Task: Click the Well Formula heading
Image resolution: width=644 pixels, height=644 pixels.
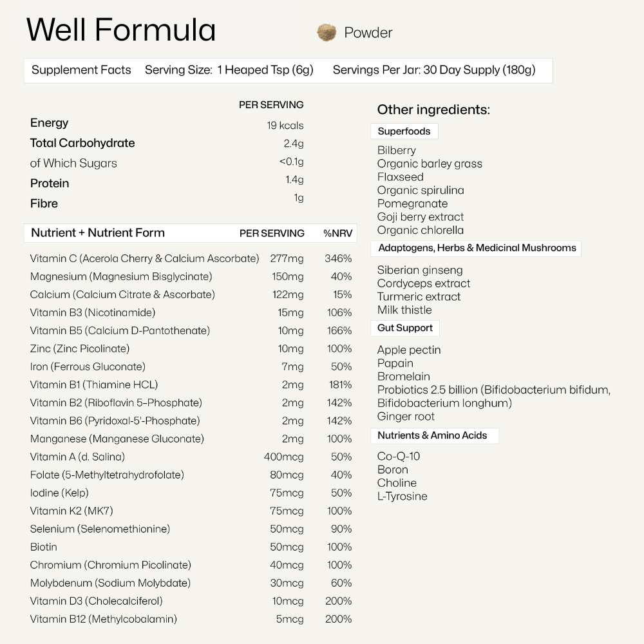Action: tap(121, 30)
